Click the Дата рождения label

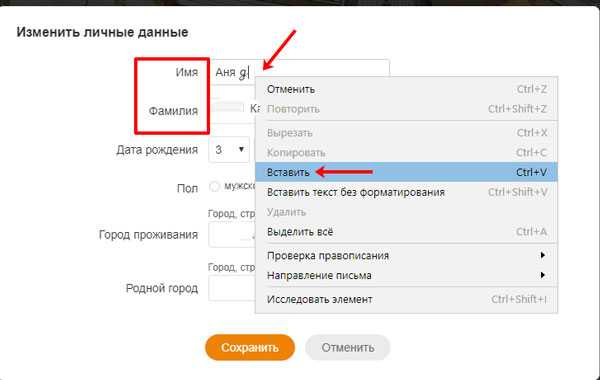(157, 150)
